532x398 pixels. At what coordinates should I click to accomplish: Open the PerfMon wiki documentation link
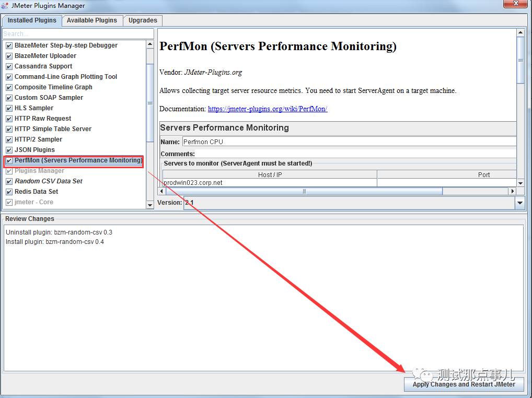point(268,109)
